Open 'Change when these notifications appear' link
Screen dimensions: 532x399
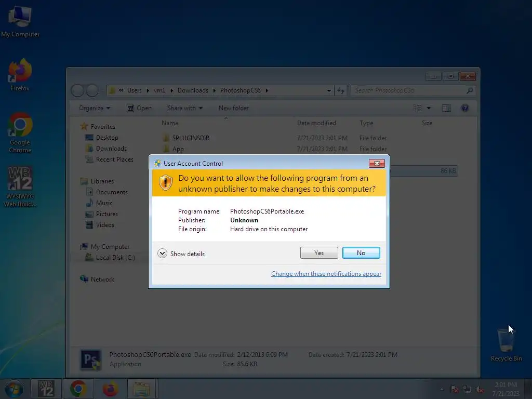tap(326, 274)
